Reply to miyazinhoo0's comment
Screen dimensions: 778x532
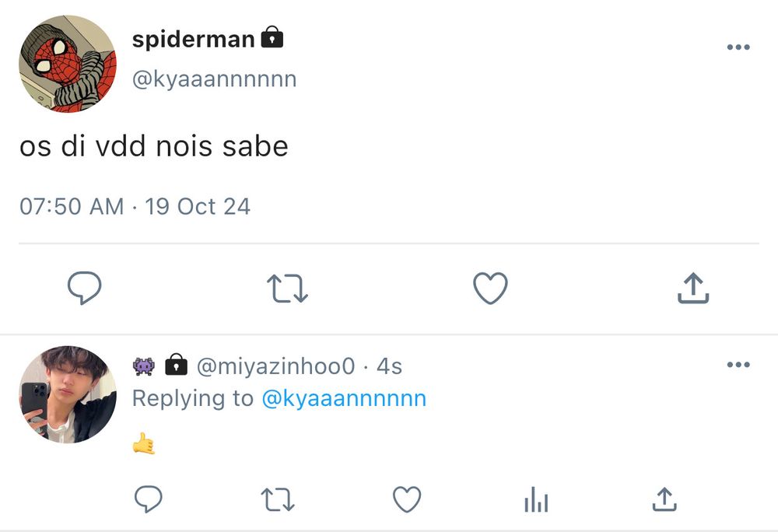pos(148,500)
